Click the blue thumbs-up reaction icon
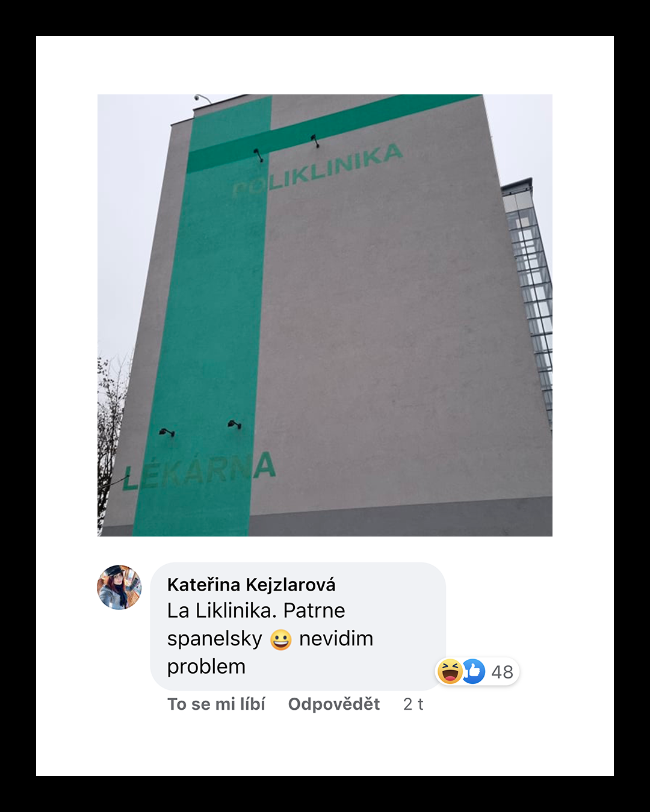Viewport: 650px width, 812px height. (474, 671)
